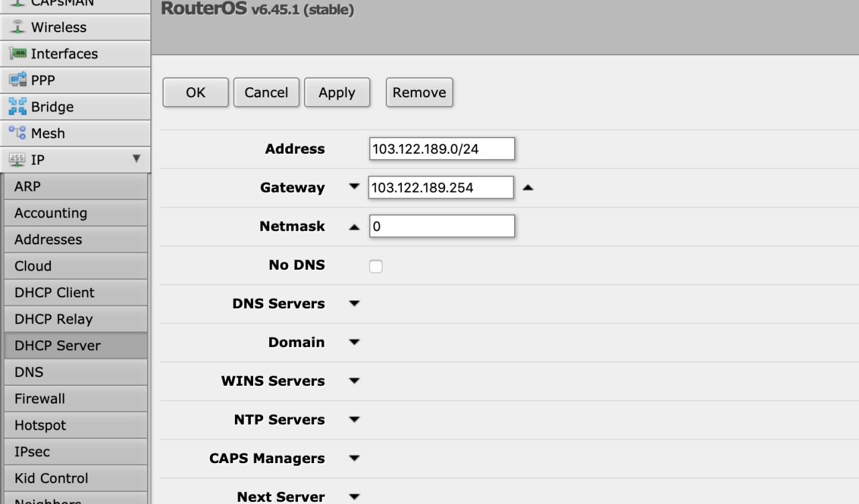The image size is (859, 504).
Task: Expand the WINS Servers field
Action: click(354, 381)
